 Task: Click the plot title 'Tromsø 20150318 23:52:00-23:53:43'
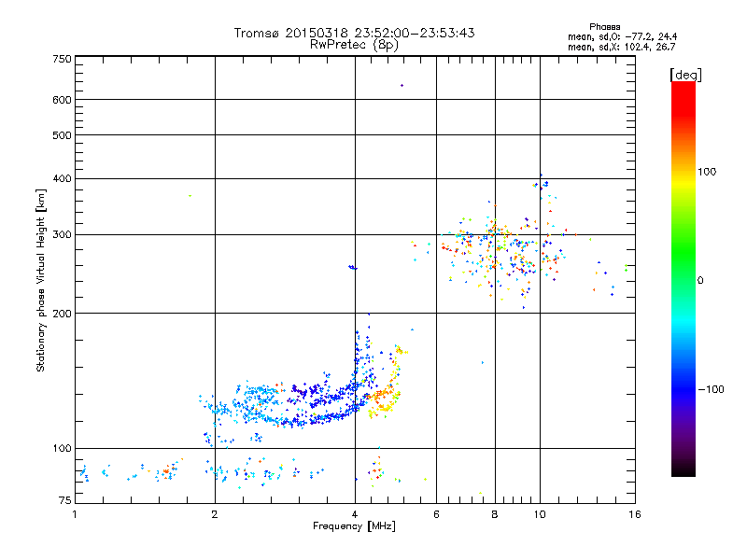(x=354, y=33)
